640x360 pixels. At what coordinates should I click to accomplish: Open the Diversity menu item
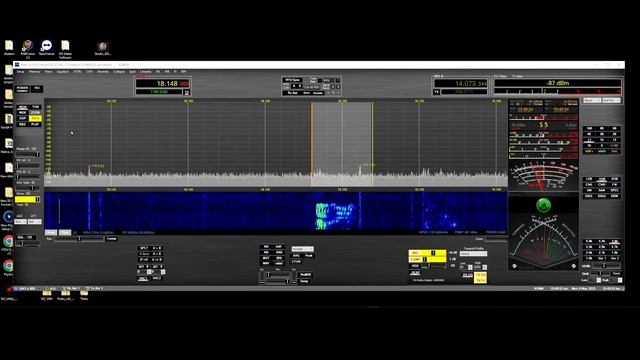103,71
